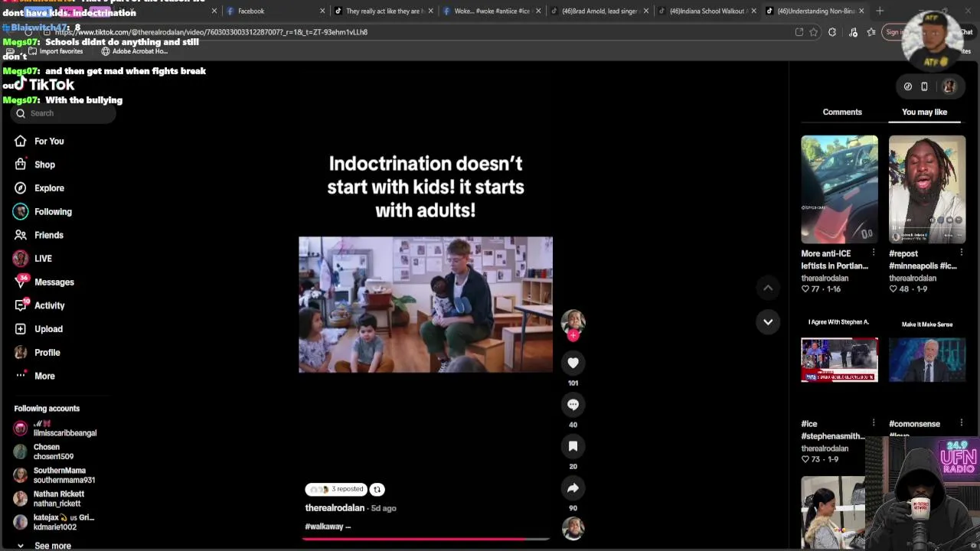This screenshot has width=980, height=551.
Task: Expand the More menu in sidebar
Action: tap(35, 376)
